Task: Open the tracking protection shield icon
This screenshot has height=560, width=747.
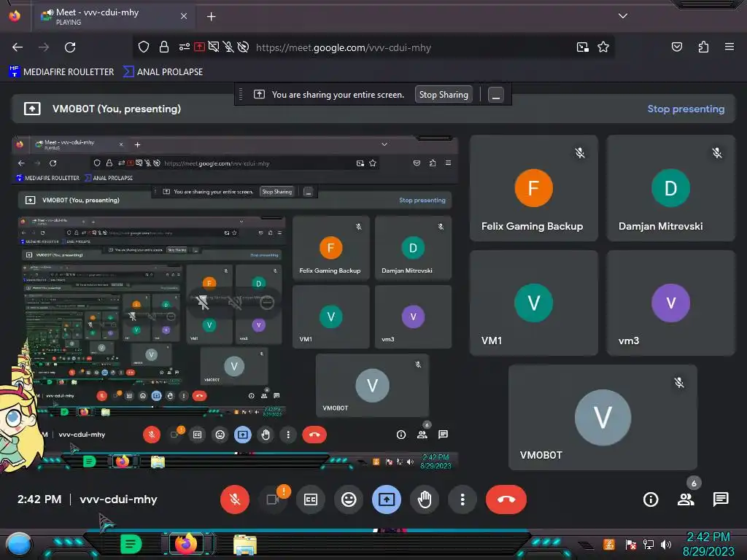Action: [x=144, y=47]
